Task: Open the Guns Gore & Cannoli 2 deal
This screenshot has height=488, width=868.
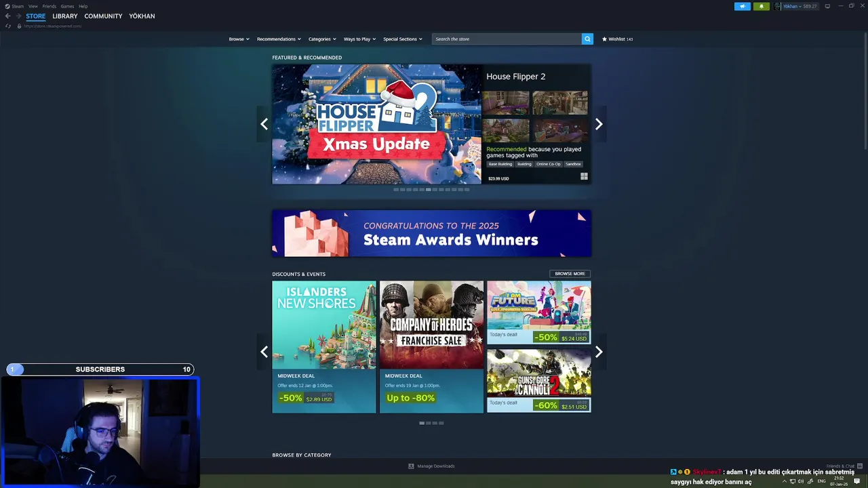Action: pos(538,381)
